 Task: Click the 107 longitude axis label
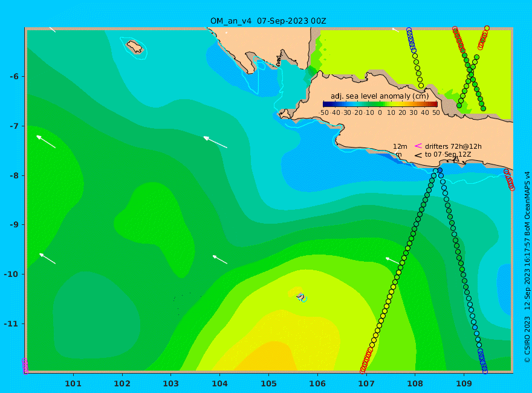366,384
